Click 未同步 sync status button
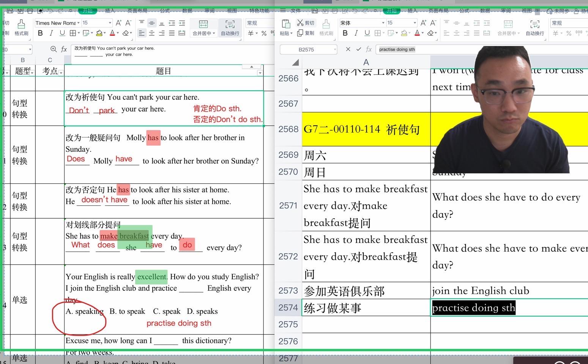This screenshot has height=364, width=588. point(558,11)
